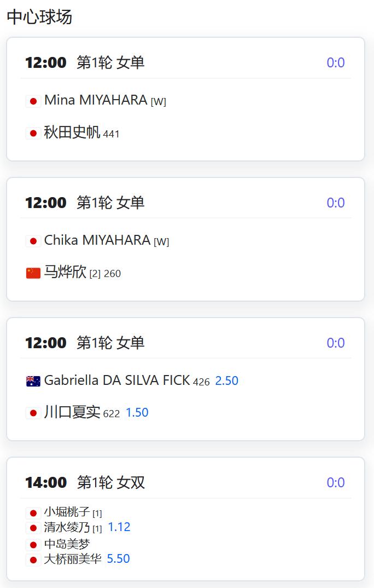Image resolution: width=374 pixels, height=588 pixels.
Task: Click the China flag next to 马烨欣
Action: coord(33,273)
